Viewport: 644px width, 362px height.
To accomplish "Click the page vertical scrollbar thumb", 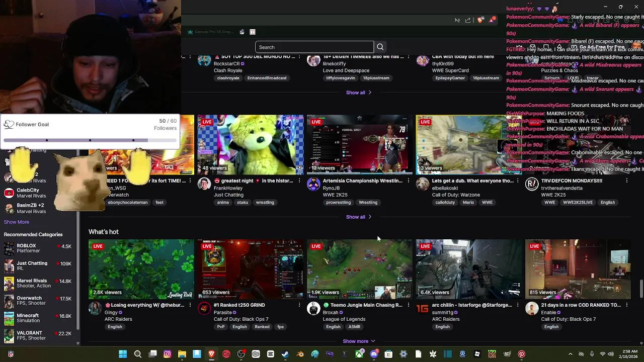I will (x=641, y=290).
